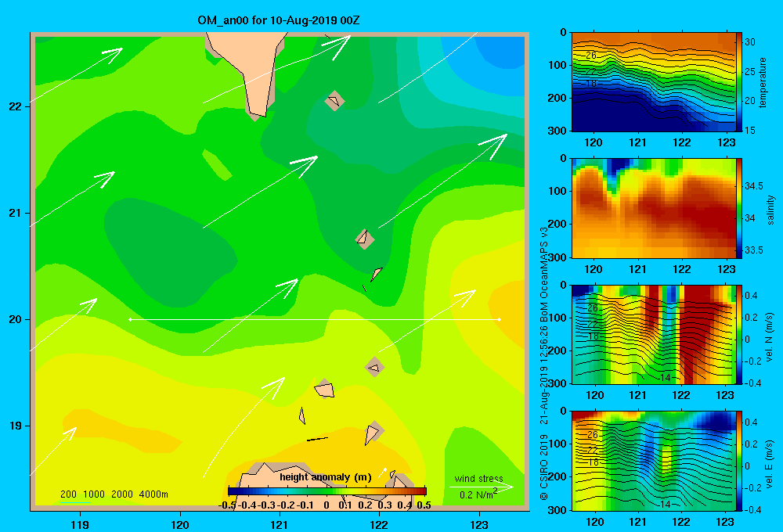Click the height anomaly colorbar
Screen dimensions: 783x532
[327, 491]
